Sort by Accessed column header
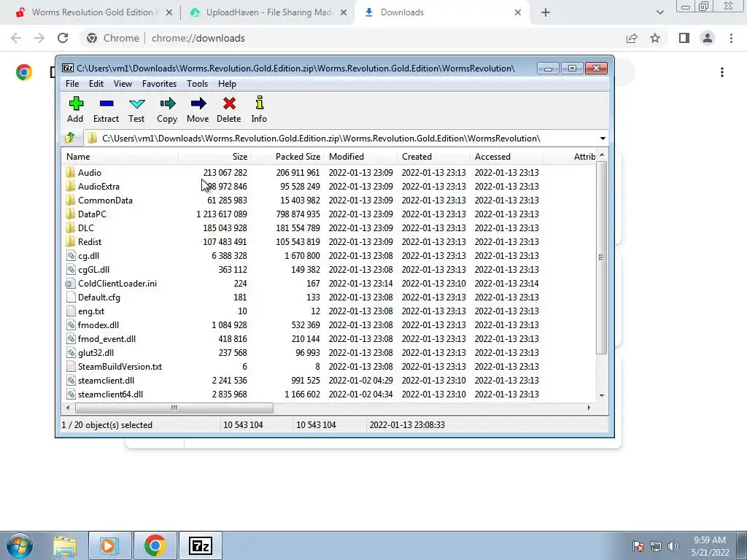 point(506,157)
